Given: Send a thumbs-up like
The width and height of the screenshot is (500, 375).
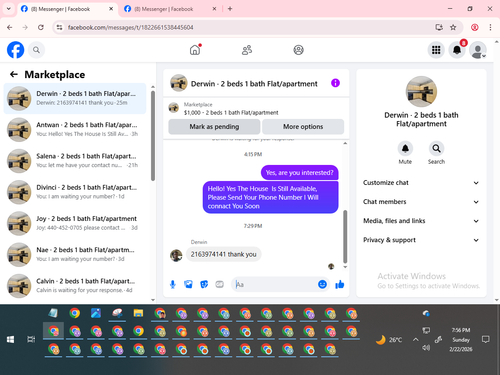Looking at the screenshot, I should [x=340, y=284].
